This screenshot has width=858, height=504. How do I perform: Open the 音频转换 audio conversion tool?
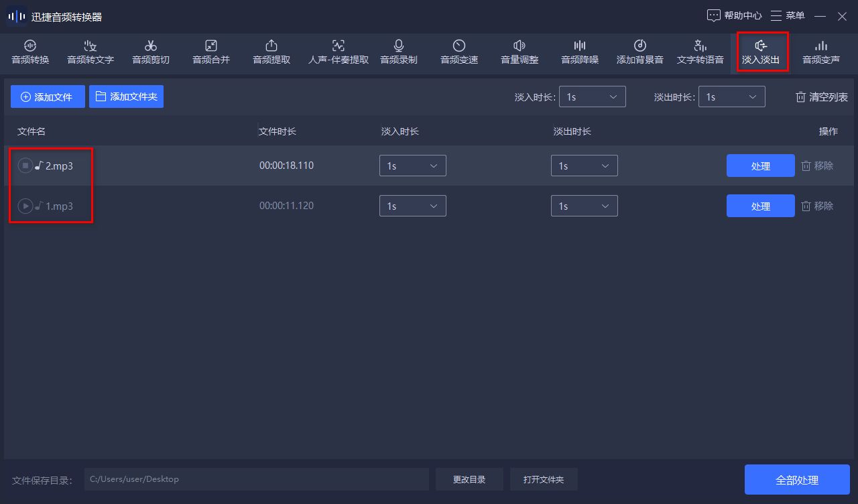coord(30,52)
